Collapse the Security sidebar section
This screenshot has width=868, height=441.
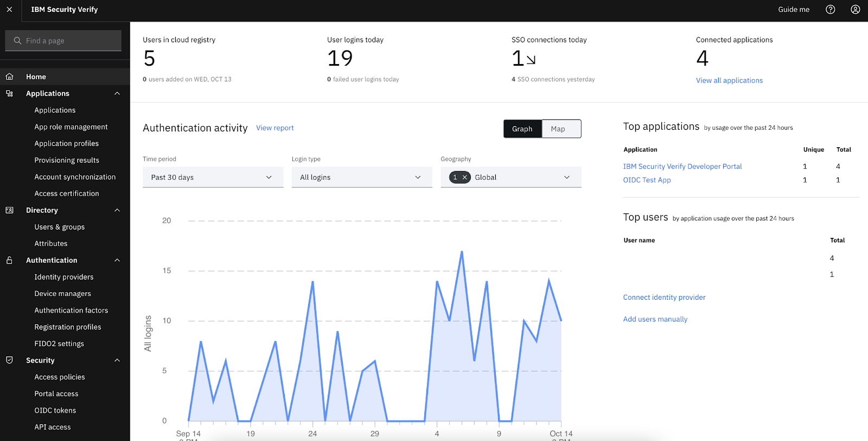pyautogui.click(x=117, y=360)
